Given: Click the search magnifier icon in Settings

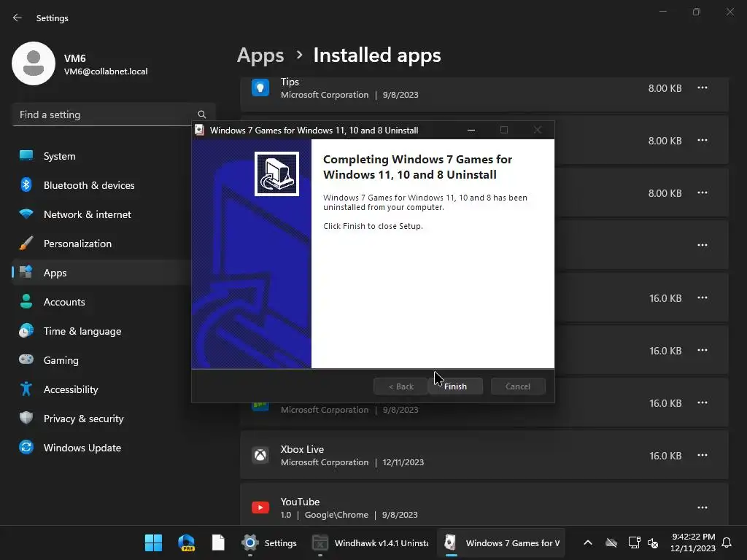Looking at the screenshot, I should coord(202,114).
